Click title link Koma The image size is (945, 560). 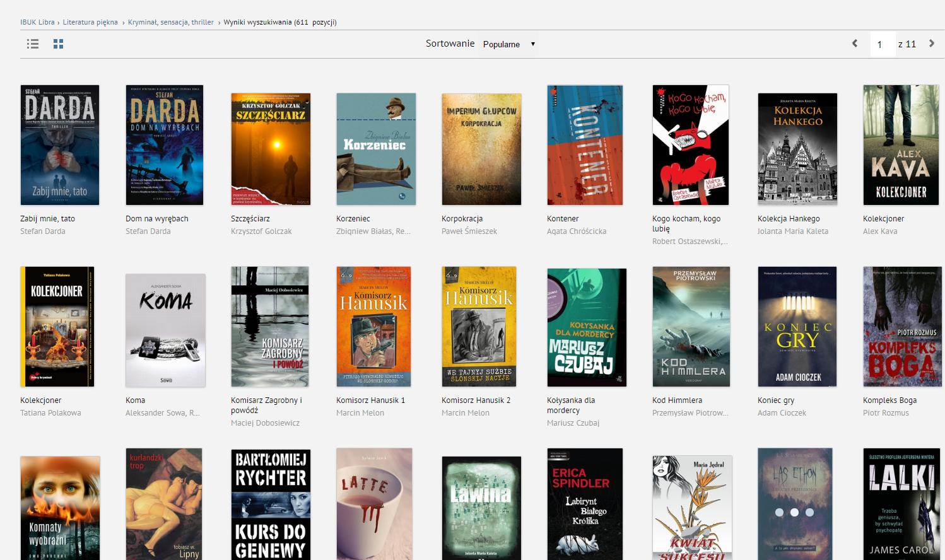[136, 400]
